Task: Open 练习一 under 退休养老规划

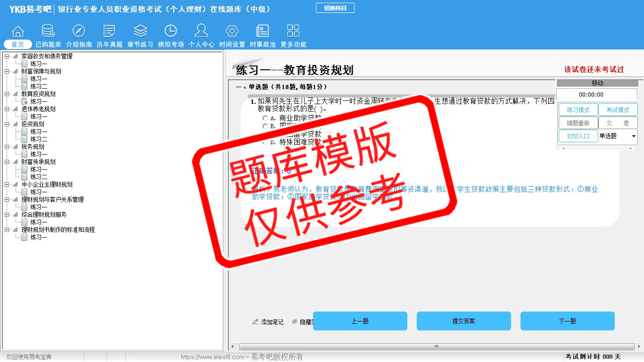Action: (x=39, y=117)
